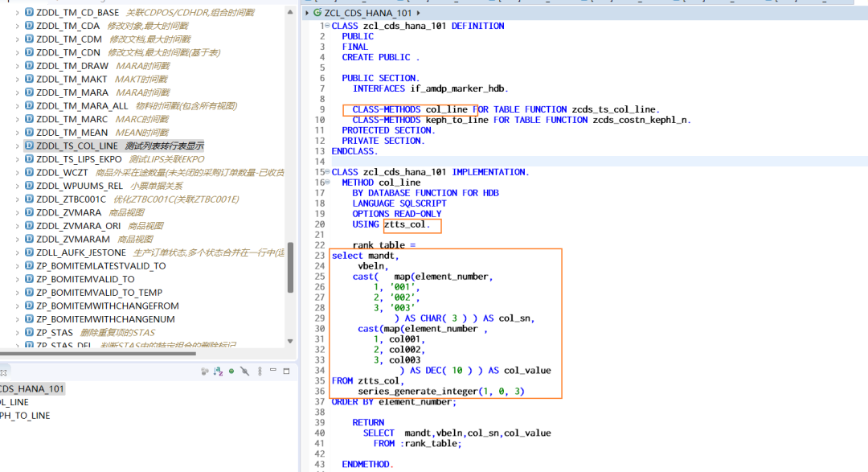868x472 pixels.
Task: Expand the ZDDL_TM_CD_BASE tree node
Action: pyautogui.click(x=17, y=12)
